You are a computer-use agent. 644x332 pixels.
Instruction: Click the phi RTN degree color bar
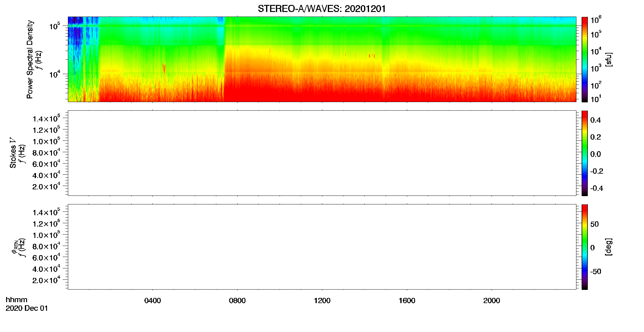(x=585, y=247)
